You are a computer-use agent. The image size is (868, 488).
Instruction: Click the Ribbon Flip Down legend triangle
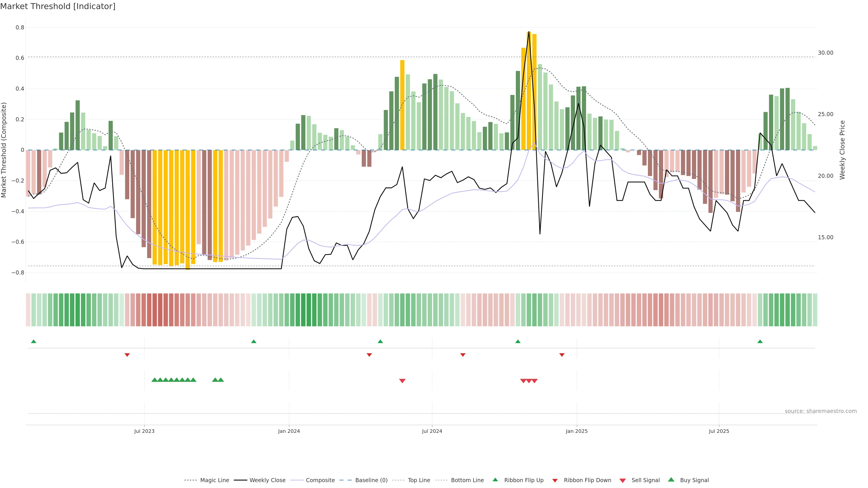[555, 481]
